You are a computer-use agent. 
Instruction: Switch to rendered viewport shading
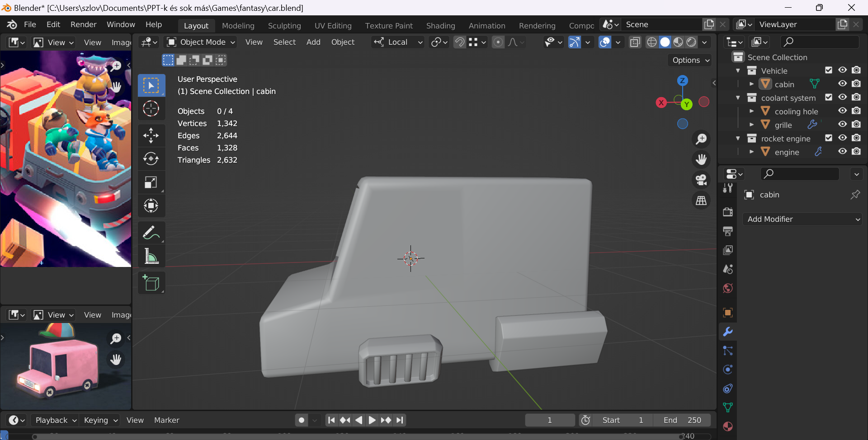(x=691, y=42)
